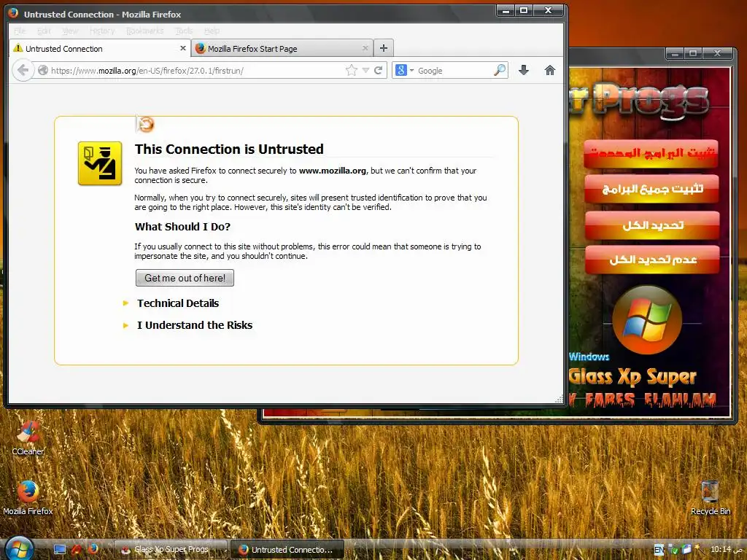Open the CCleaner desktop icon

pyautogui.click(x=28, y=438)
